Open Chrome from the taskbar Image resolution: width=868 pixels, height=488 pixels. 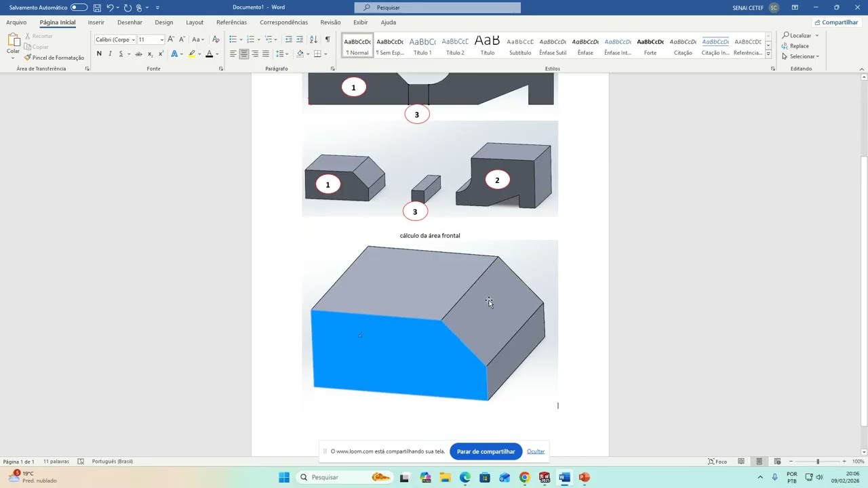524,477
